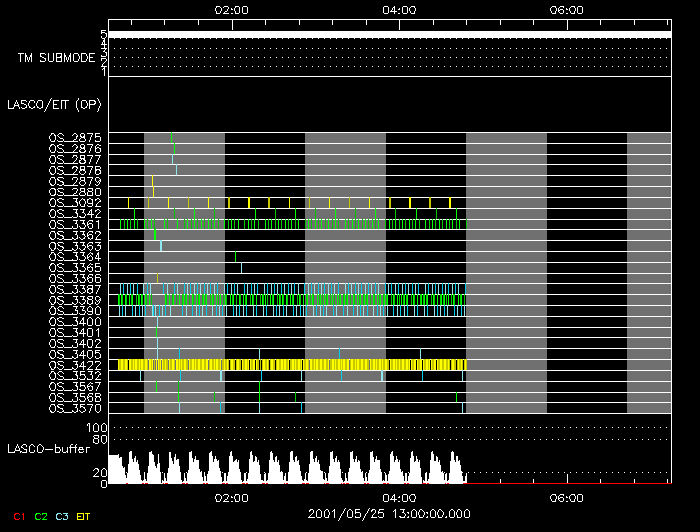The image size is (700, 532).
Task: Click the 2001/05/25 date timestamp
Action: click(390, 514)
